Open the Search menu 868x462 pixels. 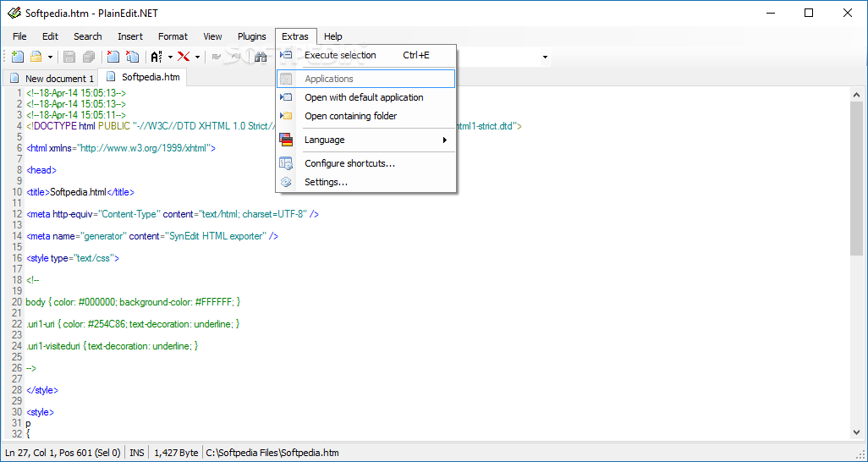tap(87, 36)
